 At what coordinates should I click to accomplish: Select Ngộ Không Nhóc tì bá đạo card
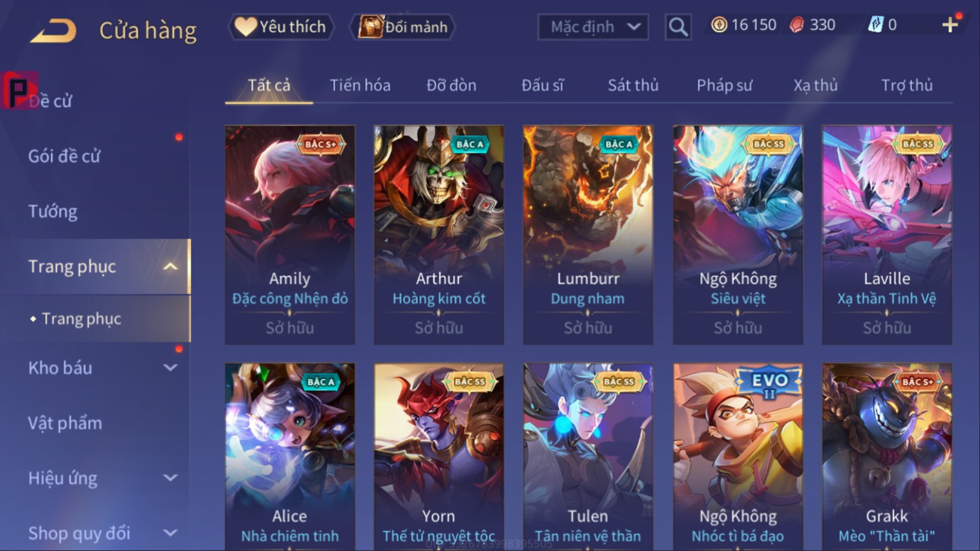click(x=737, y=456)
